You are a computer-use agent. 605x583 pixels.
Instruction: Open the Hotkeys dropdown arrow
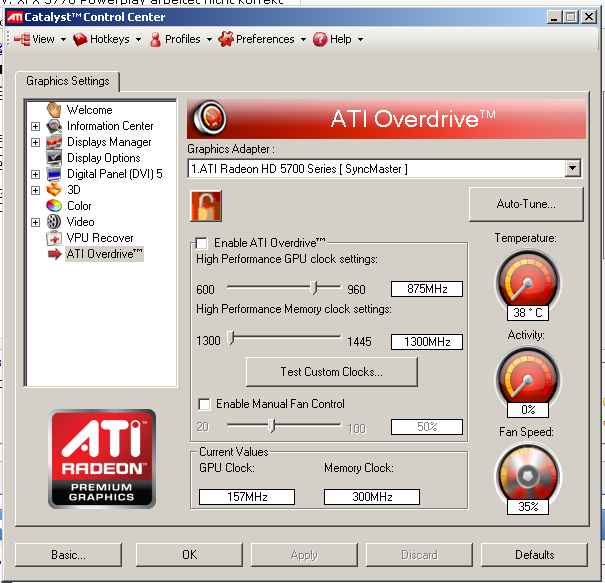coord(138,39)
